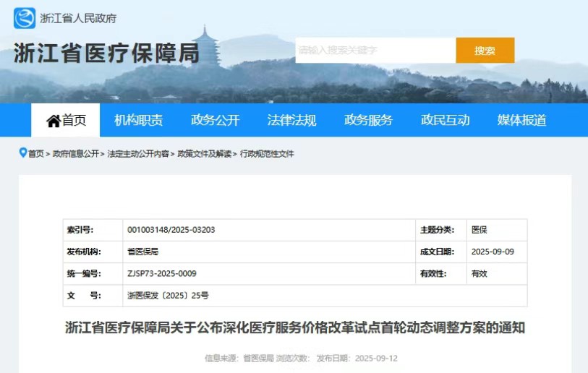
Task: Navigate to 法定主动公开内容 breadcrumb
Action: (x=138, y=154)
